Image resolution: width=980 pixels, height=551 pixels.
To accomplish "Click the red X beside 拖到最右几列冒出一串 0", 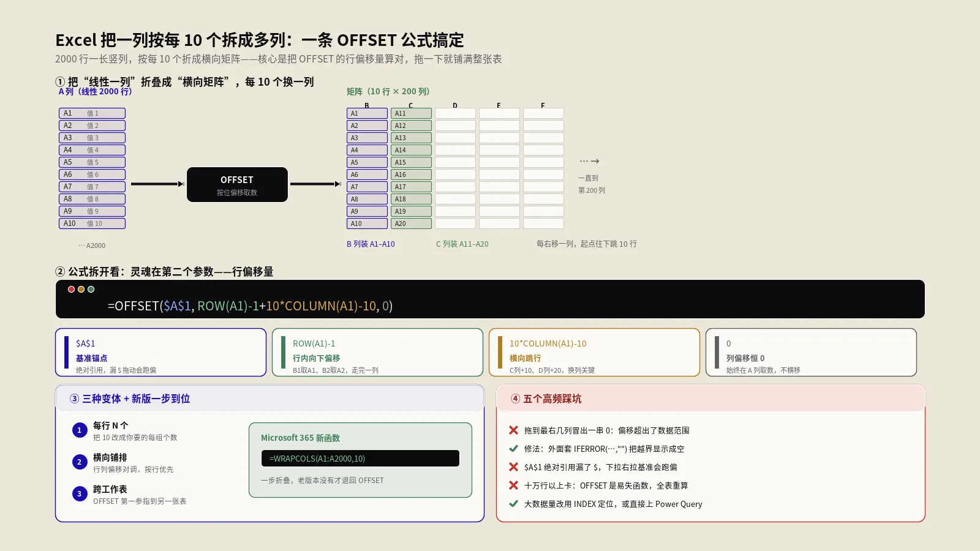I will [513, 430].
